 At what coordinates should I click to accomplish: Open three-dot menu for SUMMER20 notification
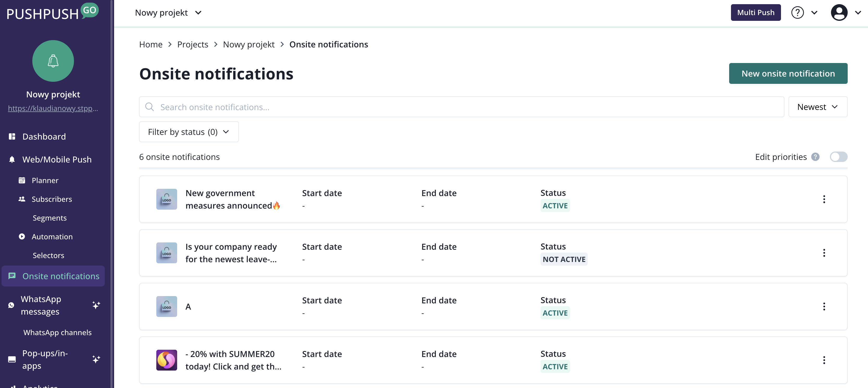coord(824,360)
